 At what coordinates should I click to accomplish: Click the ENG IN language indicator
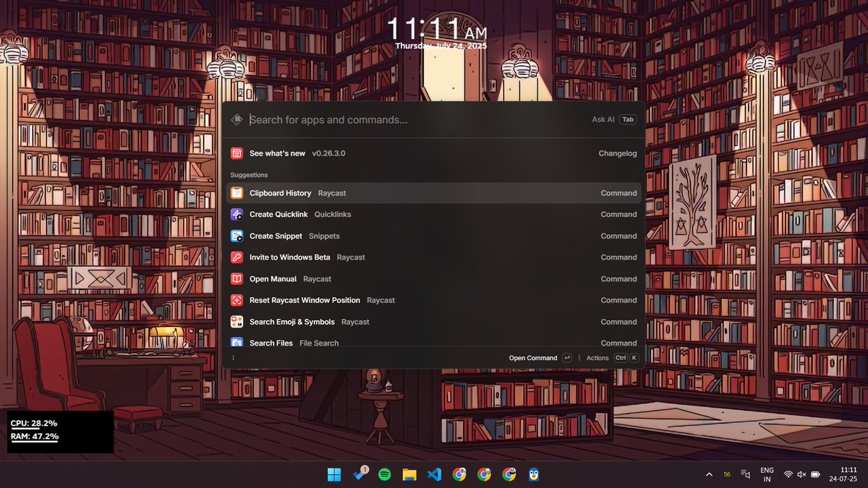pyautogui.click(x=767, y=474)
